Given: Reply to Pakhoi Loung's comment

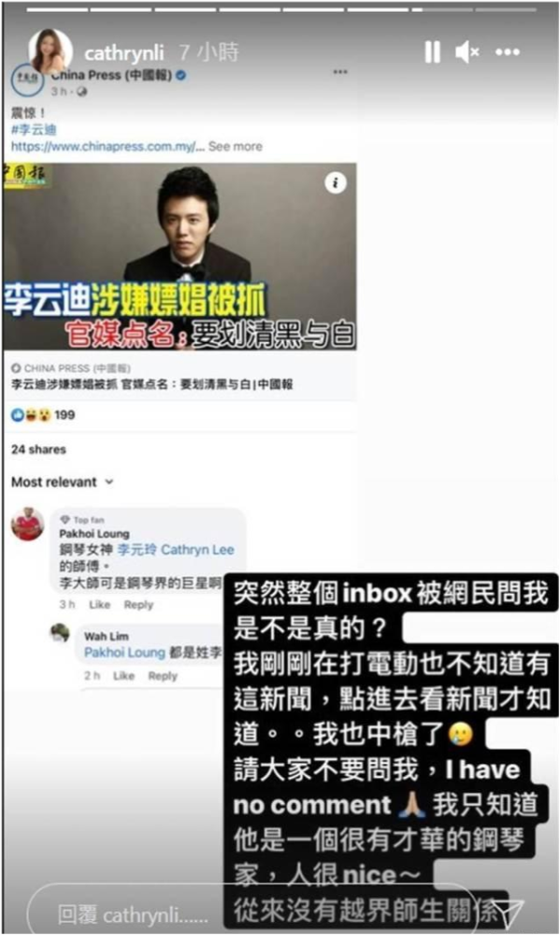Looking at the screenshot, I should 138,605.
